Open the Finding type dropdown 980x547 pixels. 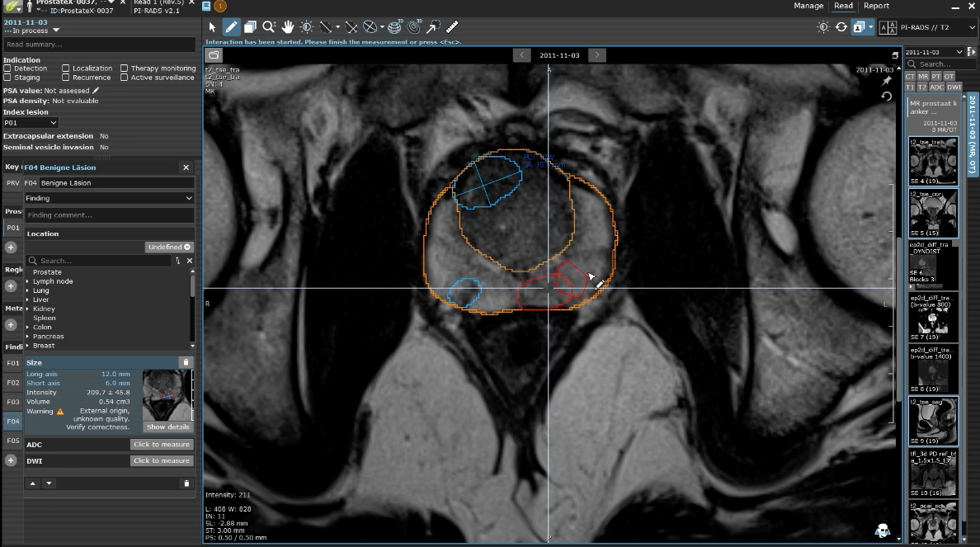109,198
